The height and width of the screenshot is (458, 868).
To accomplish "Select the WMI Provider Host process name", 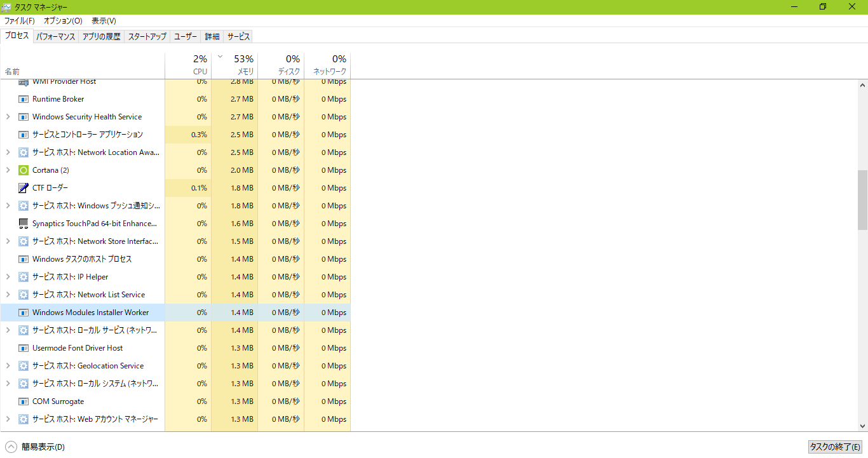I will [x=64, y=82].
